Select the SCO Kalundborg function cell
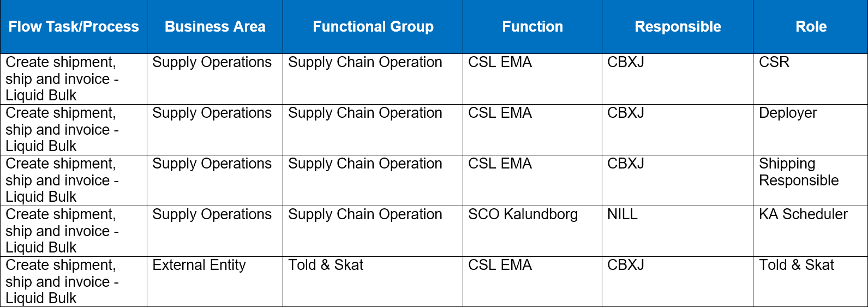Image resolution: width=868 pixels, height=307 pixels. [532, 231]
